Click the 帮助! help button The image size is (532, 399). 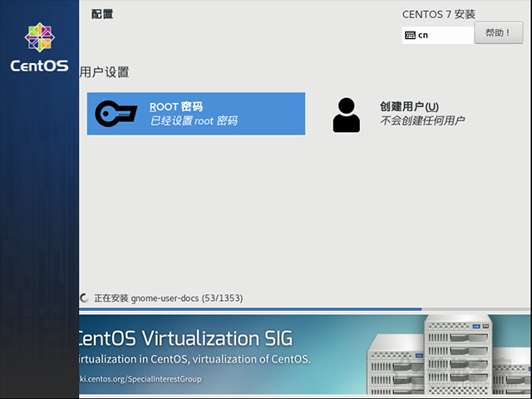click(x=499, y=33)
